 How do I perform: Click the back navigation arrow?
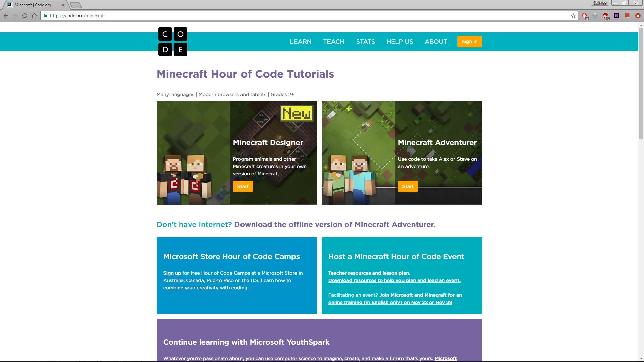click(6, 16)
